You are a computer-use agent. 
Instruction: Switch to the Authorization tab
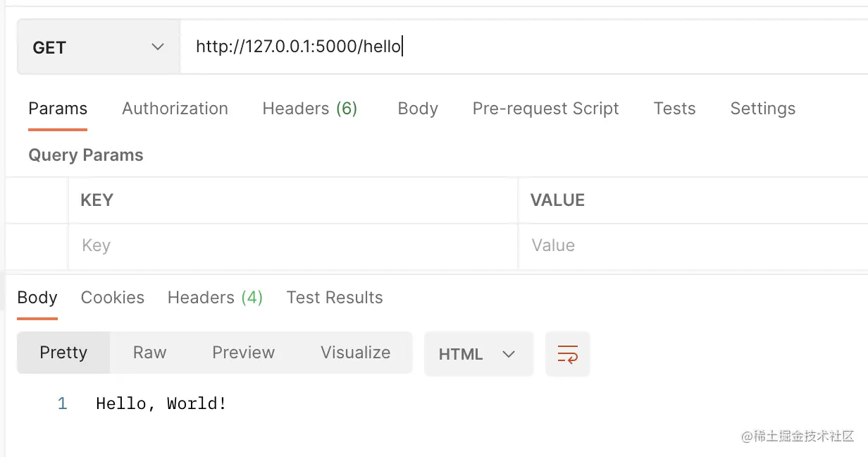(x=175, y=109)
